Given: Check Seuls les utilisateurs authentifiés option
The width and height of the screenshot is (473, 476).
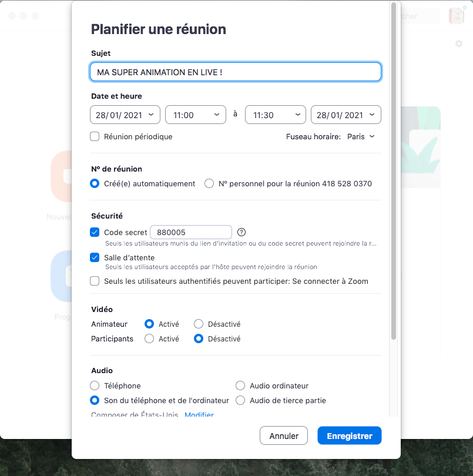Looking at the screenshot, I should click(x=95, y=281).
